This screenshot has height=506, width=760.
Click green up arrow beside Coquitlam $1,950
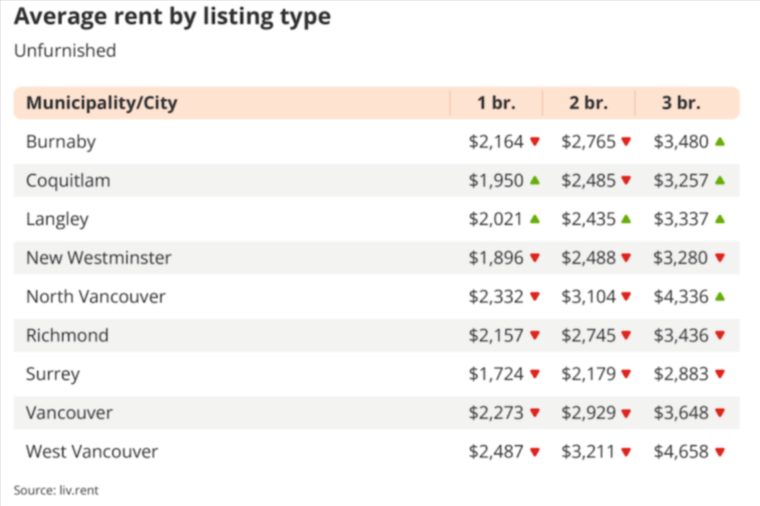[535, 181]
